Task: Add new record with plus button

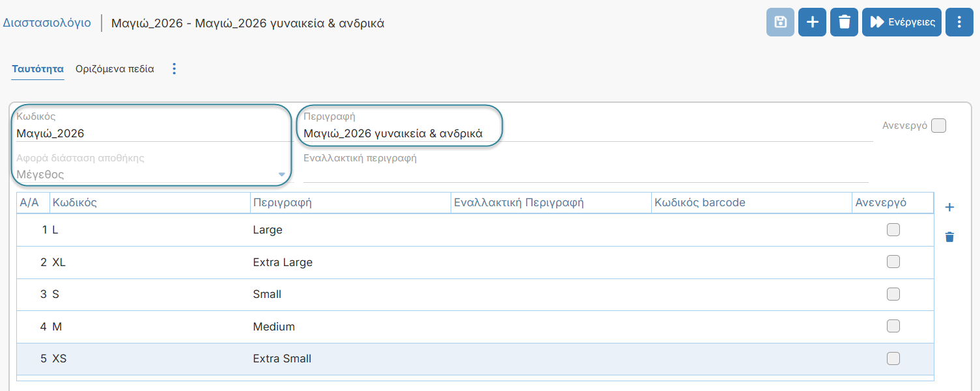Action: coord(812,22)
